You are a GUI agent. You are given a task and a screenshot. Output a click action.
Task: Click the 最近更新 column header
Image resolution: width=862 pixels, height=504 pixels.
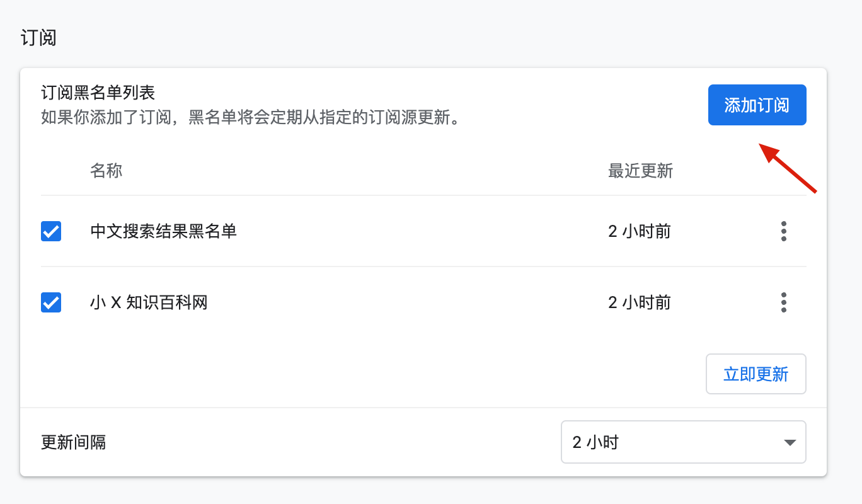click(x=640, y=171)
